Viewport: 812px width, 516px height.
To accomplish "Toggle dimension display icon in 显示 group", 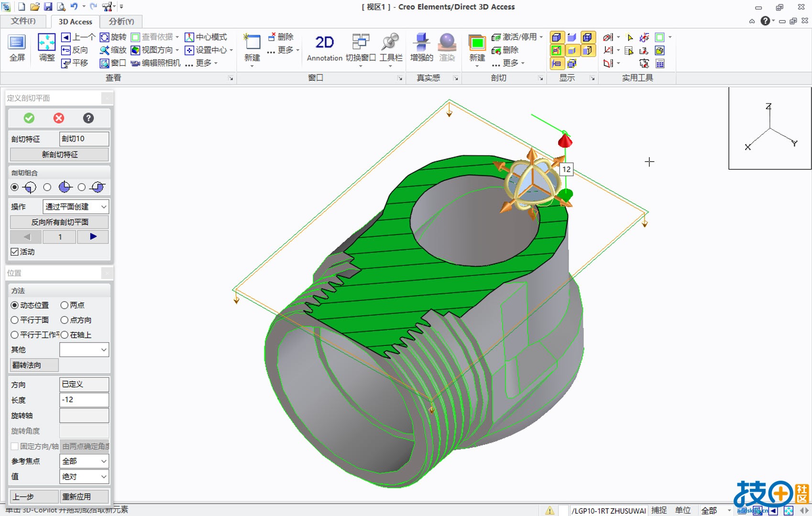I will pos(556,63).
